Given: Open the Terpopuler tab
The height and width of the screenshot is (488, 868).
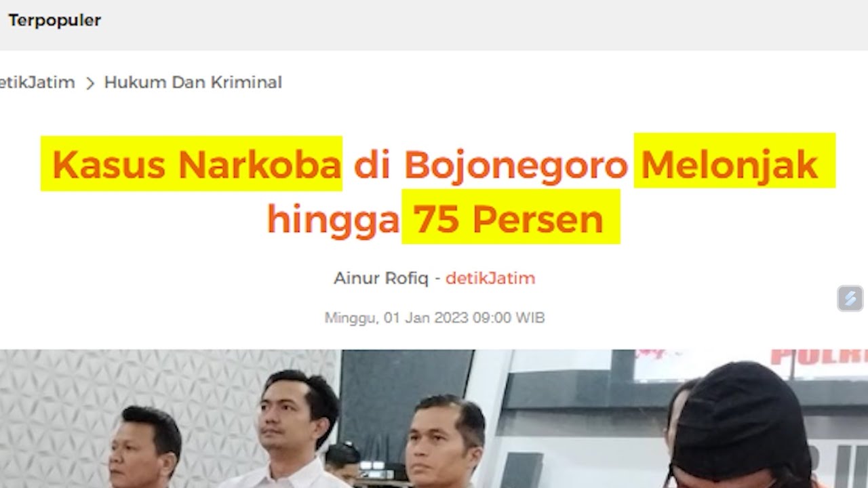Looking at the screenshot, I should [54, 20].
